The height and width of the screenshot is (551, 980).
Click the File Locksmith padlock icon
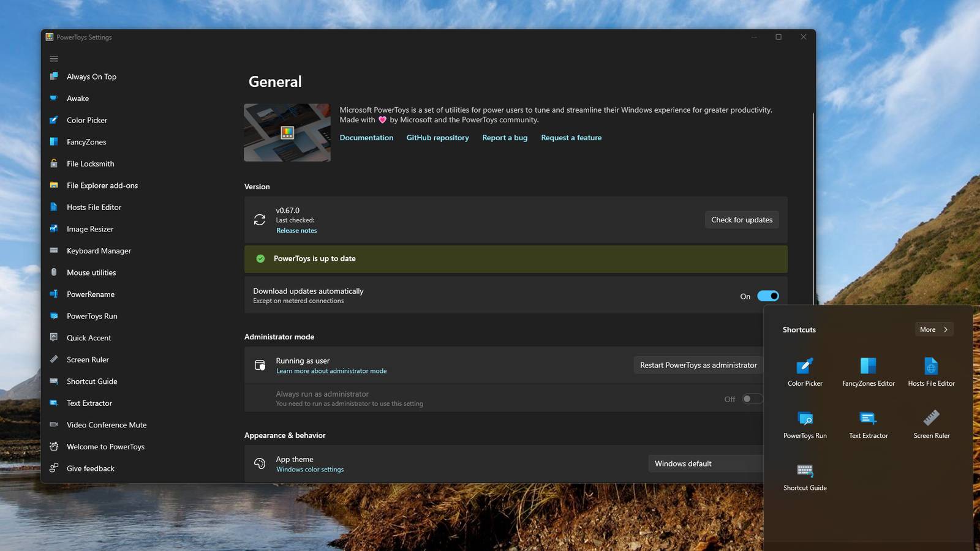tap(54, 163)
